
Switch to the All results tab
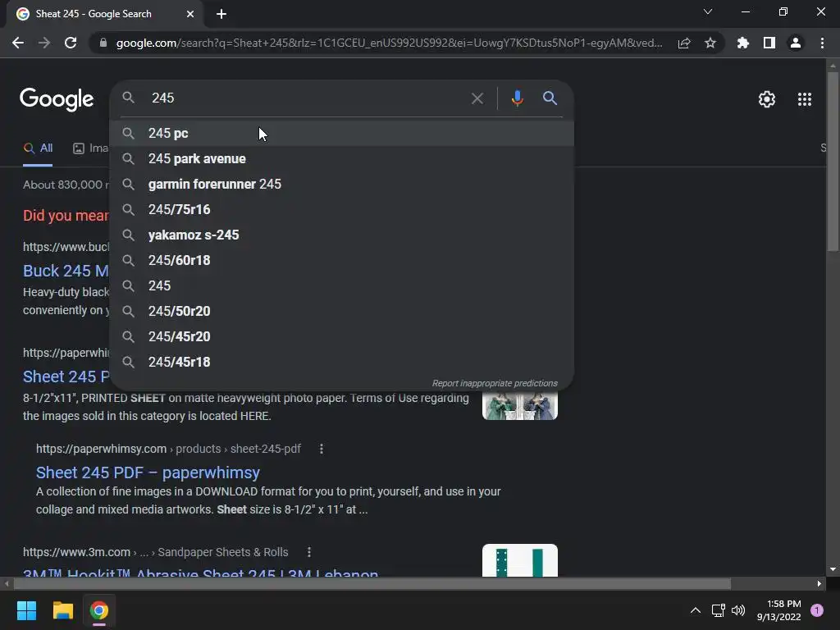pyautogui.click(x=38, y=148)
